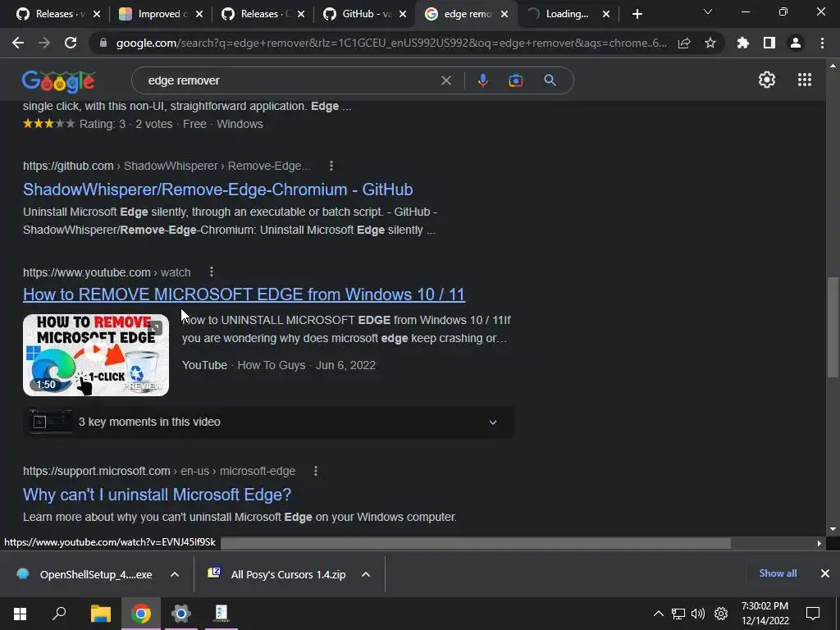Open File Explorer from the taskbar

(x=100, y=614)
